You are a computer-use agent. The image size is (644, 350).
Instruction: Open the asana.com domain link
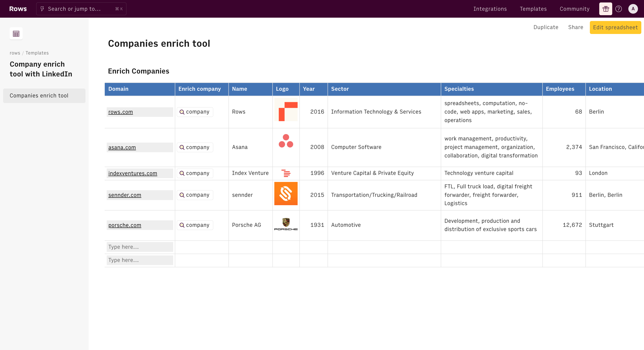[x=122, y=148]
